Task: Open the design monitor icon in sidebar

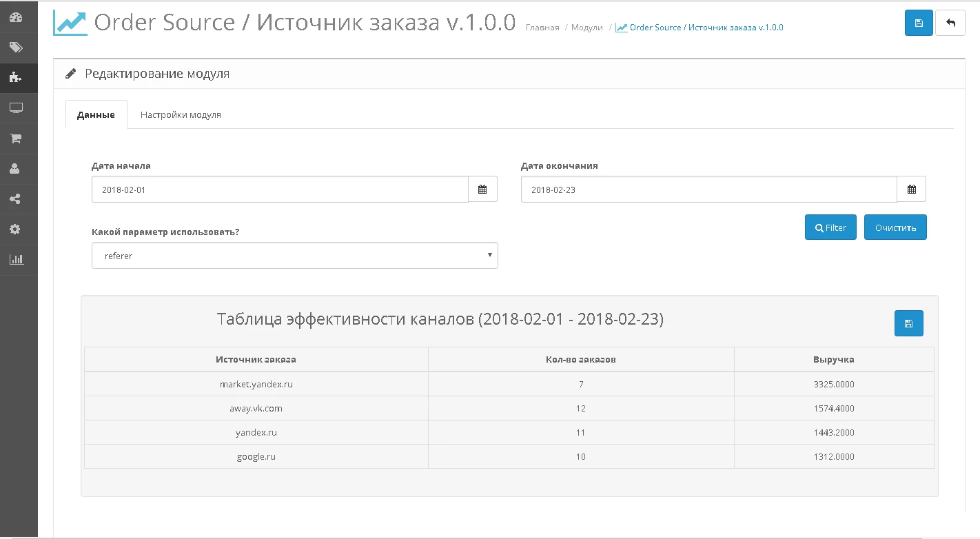Action: (x=15, y=108)
